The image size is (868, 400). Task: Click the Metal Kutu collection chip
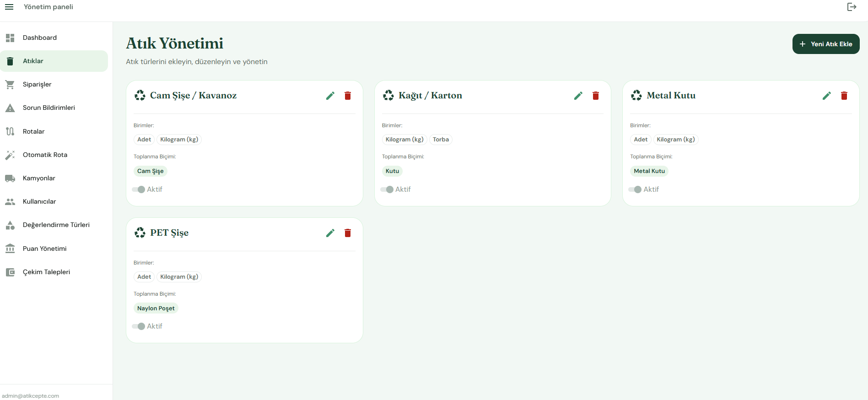click(649, 171)
